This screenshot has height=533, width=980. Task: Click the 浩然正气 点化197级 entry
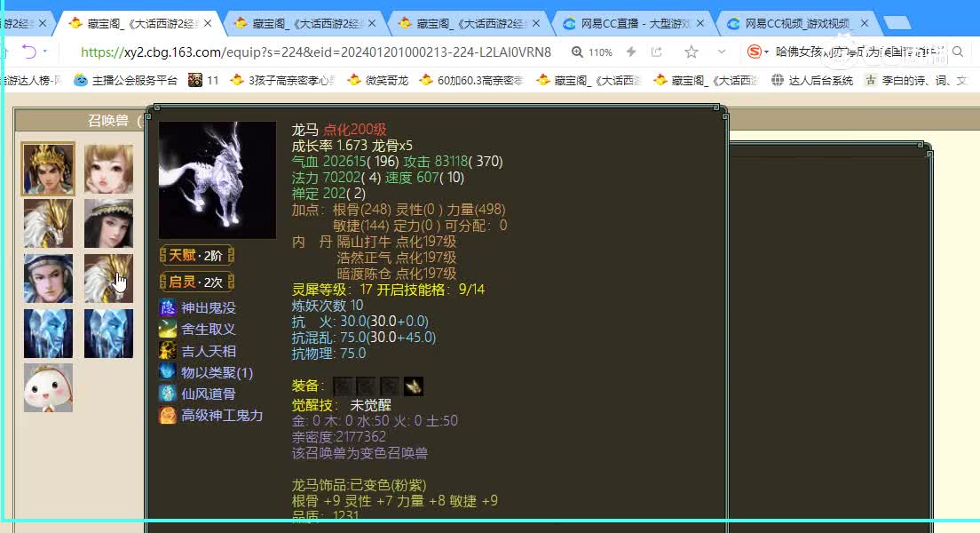click(x=396, y=257)
